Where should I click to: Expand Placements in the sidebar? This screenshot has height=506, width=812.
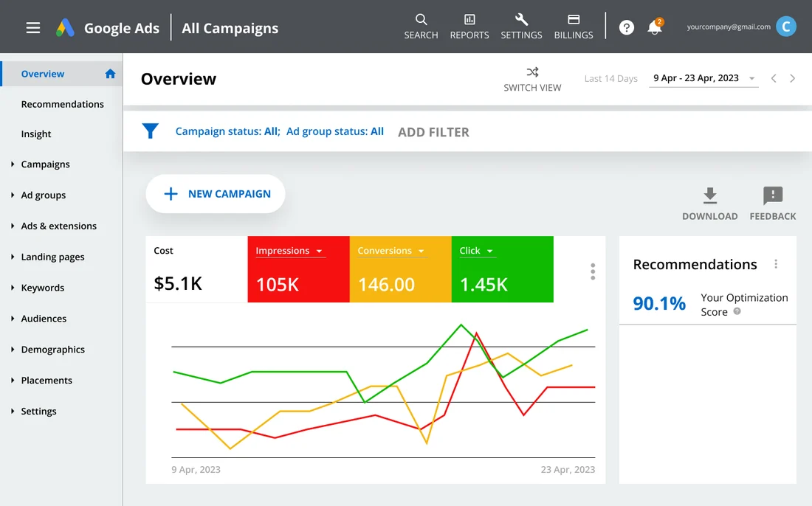(x=13, y=381)
